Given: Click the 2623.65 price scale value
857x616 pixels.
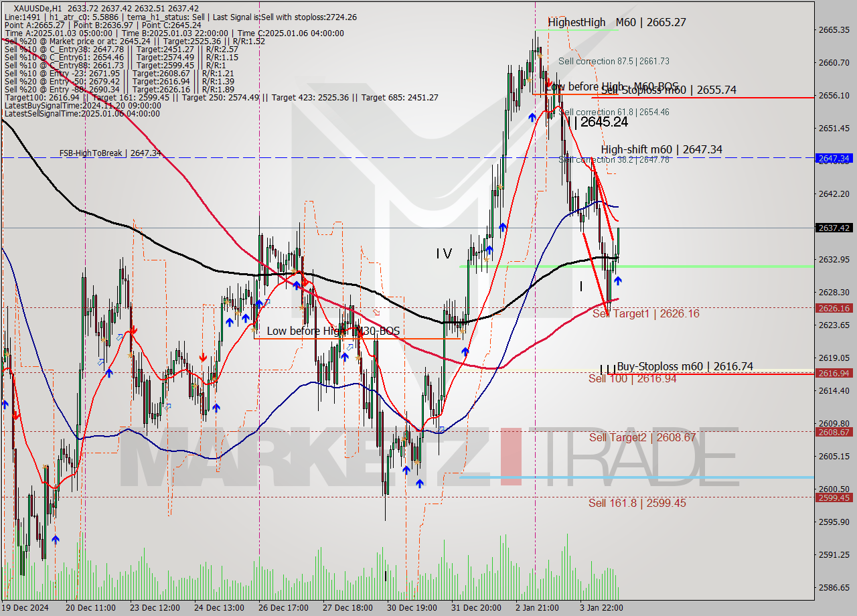Looking at the screenshot, I should [834, 325].
